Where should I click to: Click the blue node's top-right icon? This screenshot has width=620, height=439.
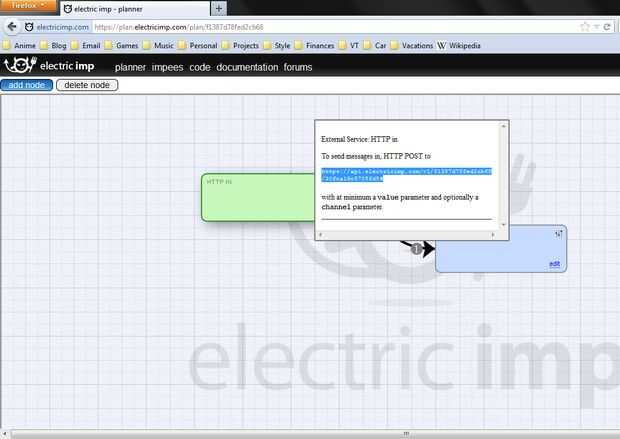click(558, 234)
